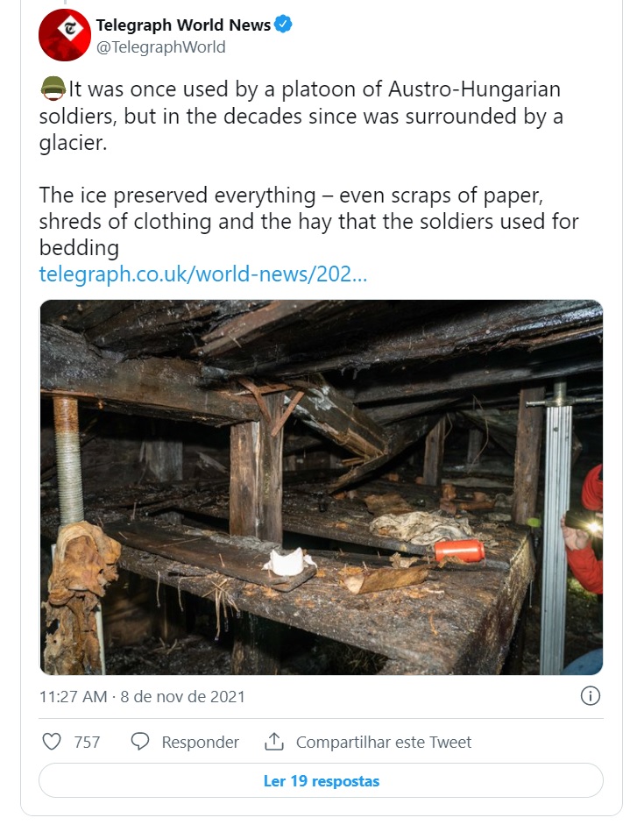Click the soldier helmet emoji
This screenshot has width=644, height=832.
pyautogui.click(x=53, y=89)
